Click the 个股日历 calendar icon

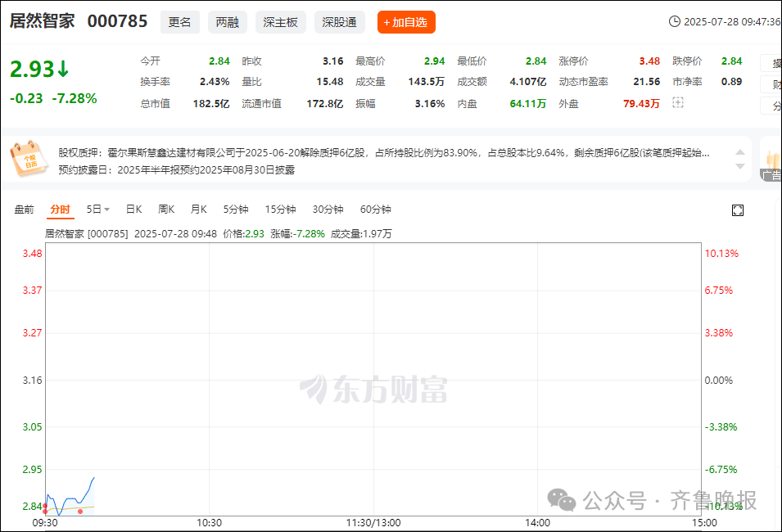29,159
